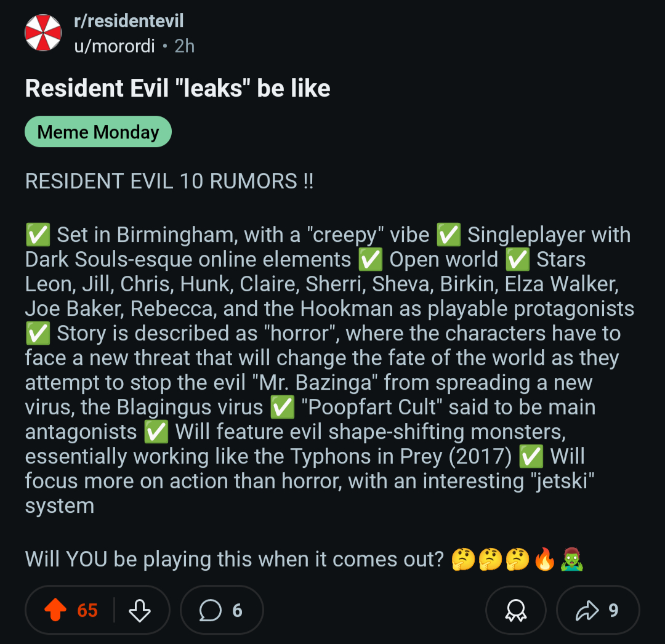The height and width of the screenshot is (644, 665).
Task: Open the Umbrella logo subreddit avatar
Action: (x=43, y=33)
